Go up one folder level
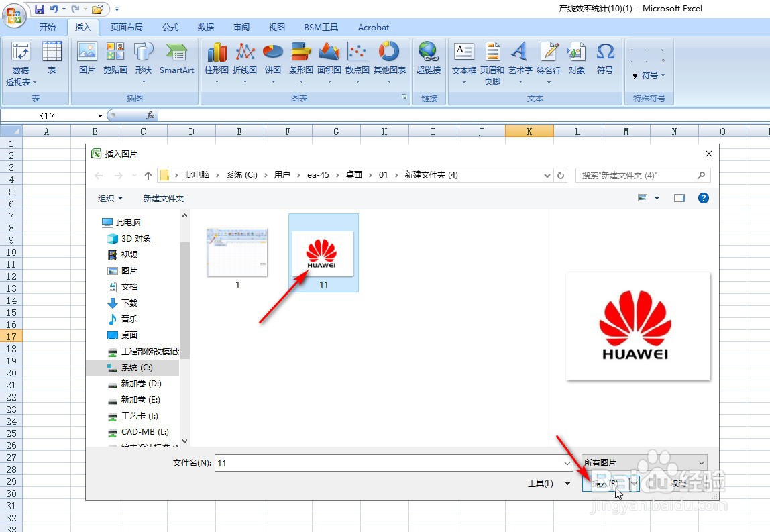Image resolution: width=770 pixels, height=532 pixels. (x=148, y=175)
